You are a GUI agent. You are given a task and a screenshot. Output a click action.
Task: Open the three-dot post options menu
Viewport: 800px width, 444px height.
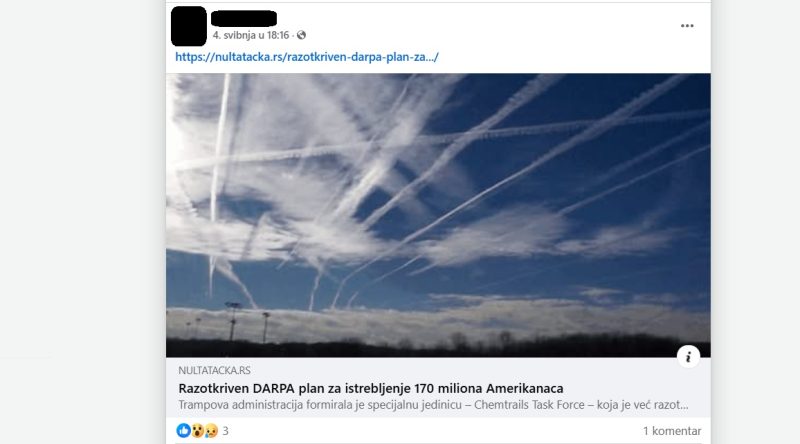click(x=687, y=26)
